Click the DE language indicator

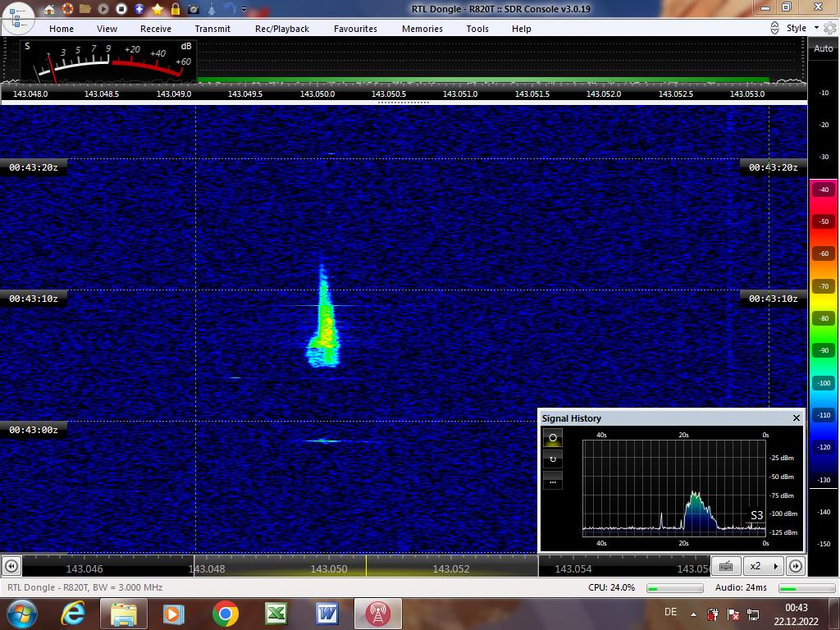pos(670,612)
